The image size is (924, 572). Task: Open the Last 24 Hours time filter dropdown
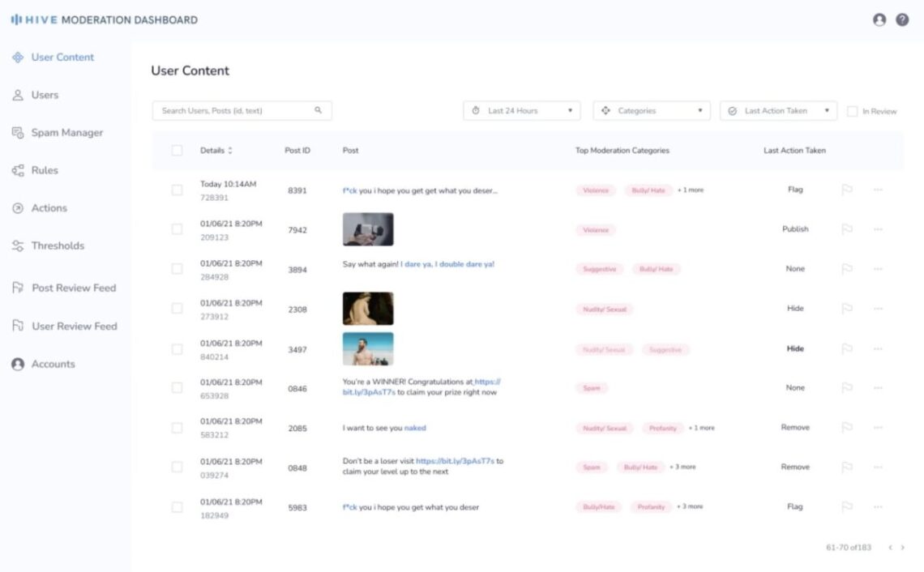(x=521, y=110)
